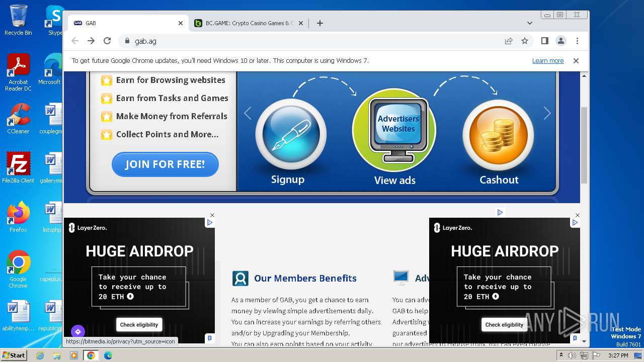Click the share page icon in address bar
644x362 pixels.
click(x=509, y=41)
